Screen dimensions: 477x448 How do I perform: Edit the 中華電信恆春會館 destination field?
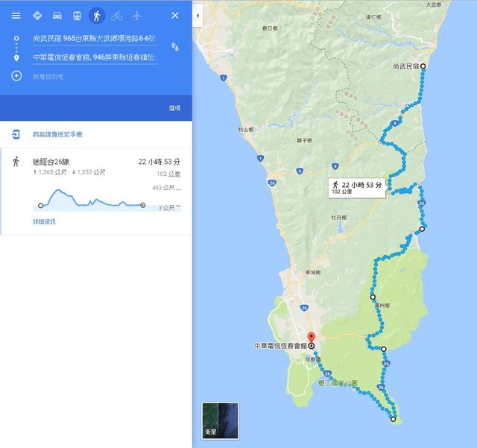point(95,57)
